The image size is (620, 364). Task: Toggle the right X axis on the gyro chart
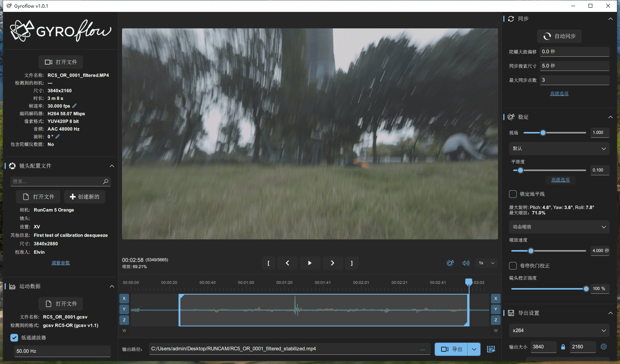[496, 298]
